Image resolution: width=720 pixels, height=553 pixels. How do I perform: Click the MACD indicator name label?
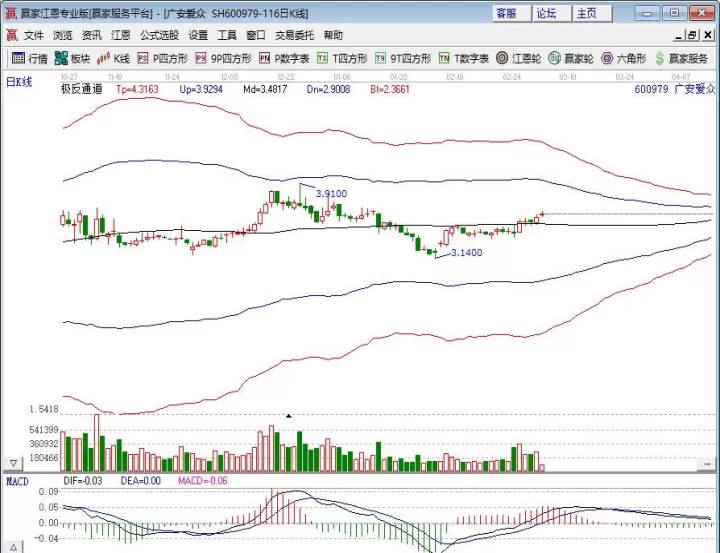[x=17, y=481]
